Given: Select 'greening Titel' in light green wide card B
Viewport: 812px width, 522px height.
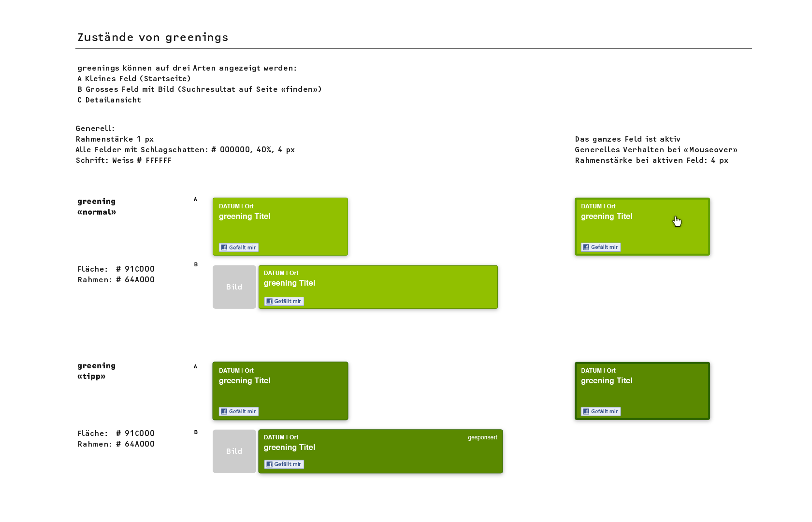Looking at the screenshot, I should [290, 283].
